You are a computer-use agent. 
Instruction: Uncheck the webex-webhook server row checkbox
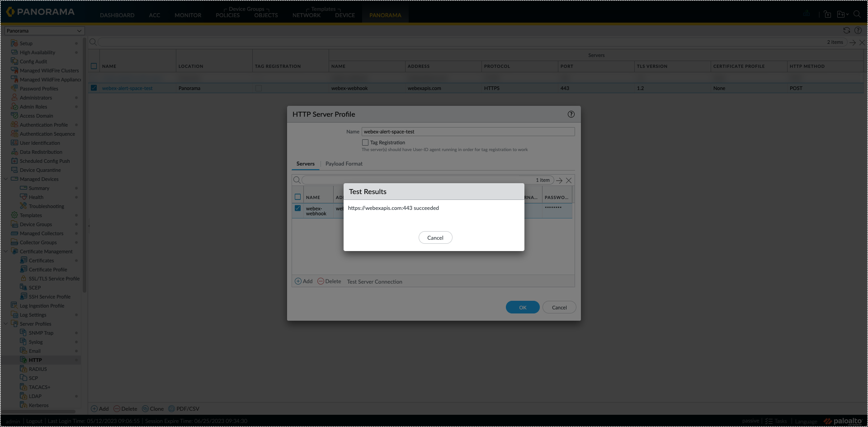[x=297, y=208]
